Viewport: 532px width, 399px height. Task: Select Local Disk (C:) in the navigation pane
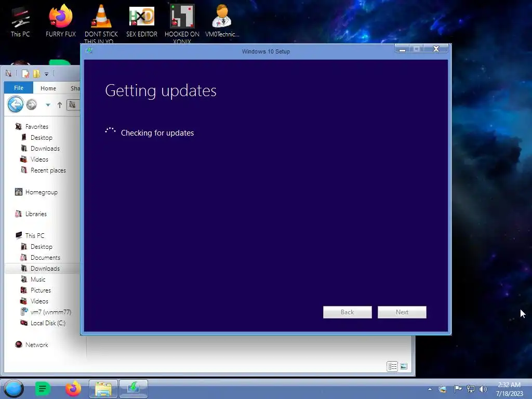[x=48, y=323]
